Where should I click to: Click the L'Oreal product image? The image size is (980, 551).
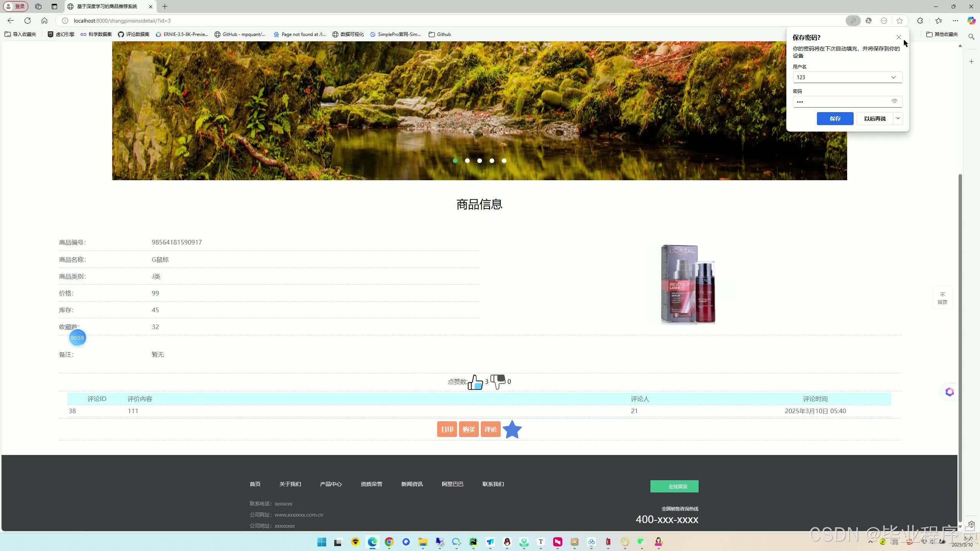tap(688, 284)
